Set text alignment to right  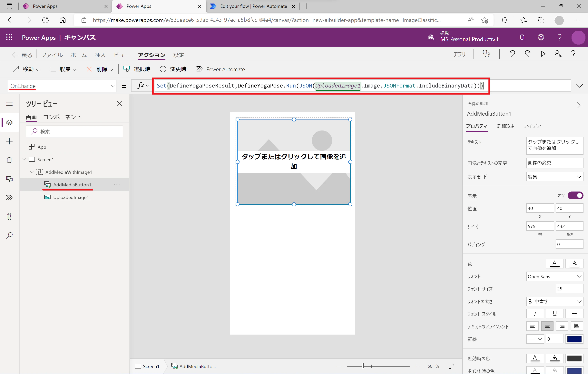[562, 326]
